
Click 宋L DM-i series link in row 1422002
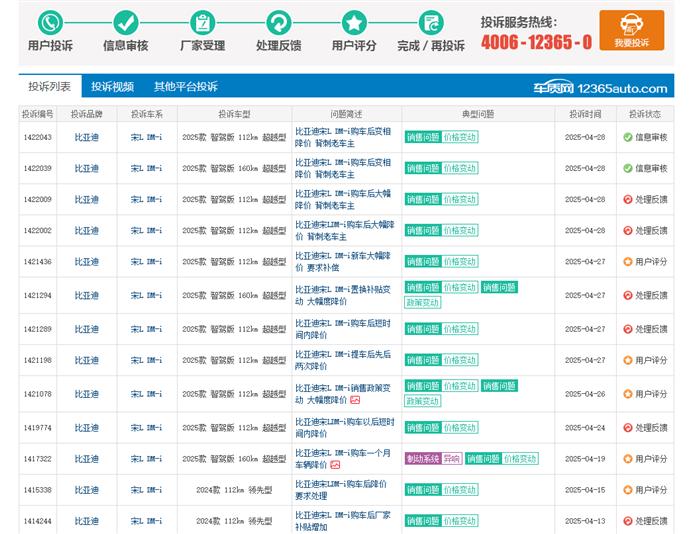[146, 230]
